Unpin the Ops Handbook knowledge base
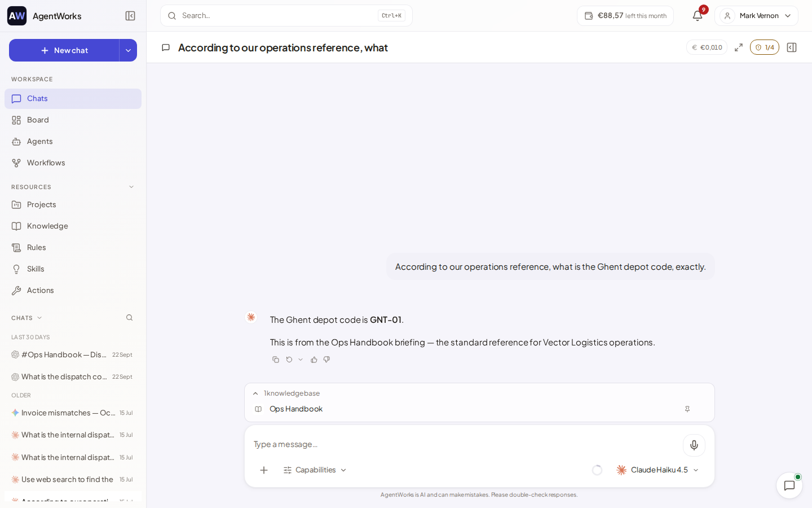This screenshot has height=508, width=812. pos(687,409)
